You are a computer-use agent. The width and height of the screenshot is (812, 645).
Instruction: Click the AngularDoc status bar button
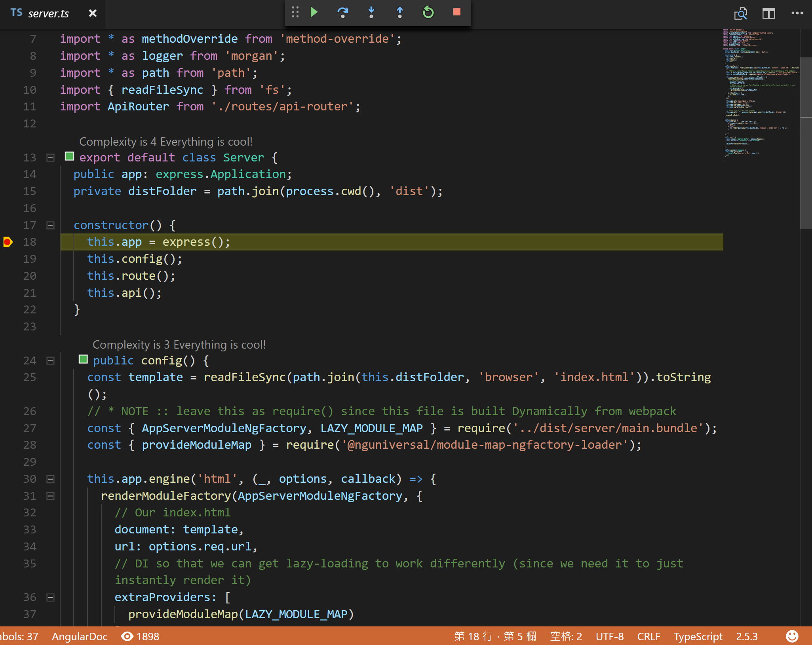79,636
